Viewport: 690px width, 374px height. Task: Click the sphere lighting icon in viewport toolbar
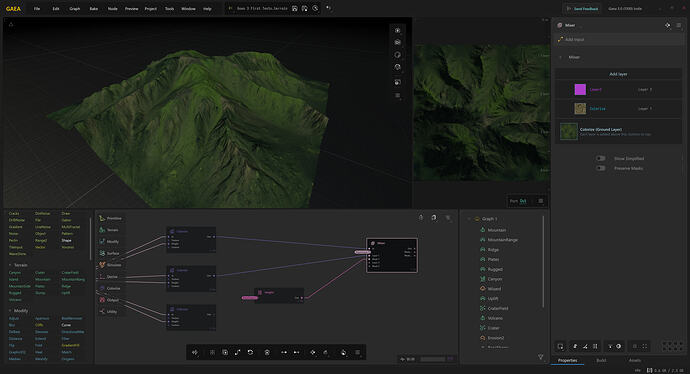point(398,55)
